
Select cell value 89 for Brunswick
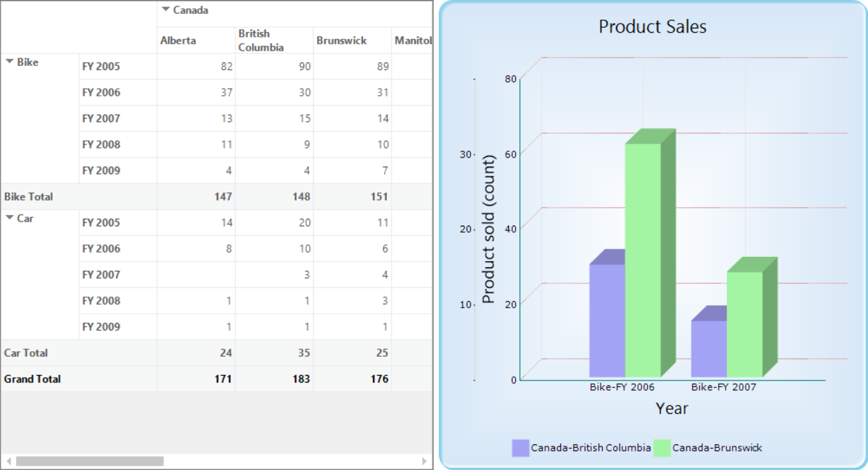click(352, 67)
